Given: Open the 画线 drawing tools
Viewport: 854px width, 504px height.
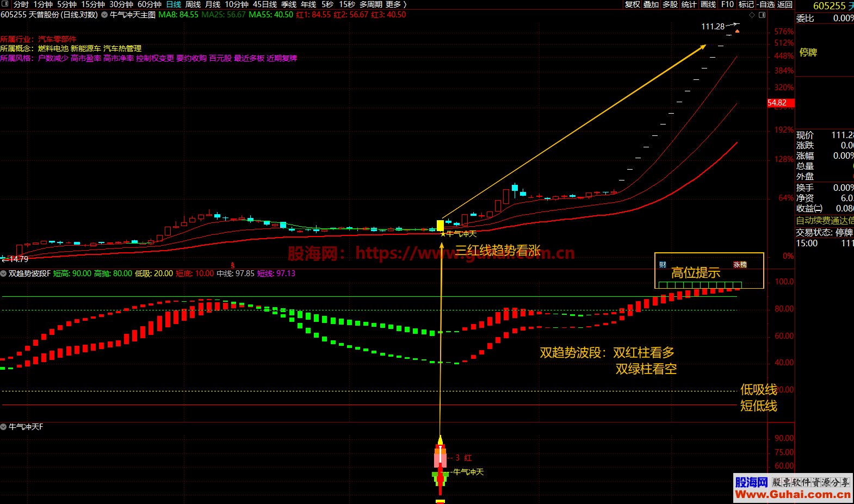Looking at the screenshot, I should pos(708,4).
